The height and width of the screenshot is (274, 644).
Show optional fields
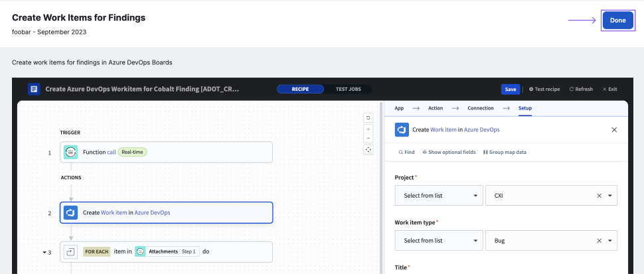pos(449,152)
